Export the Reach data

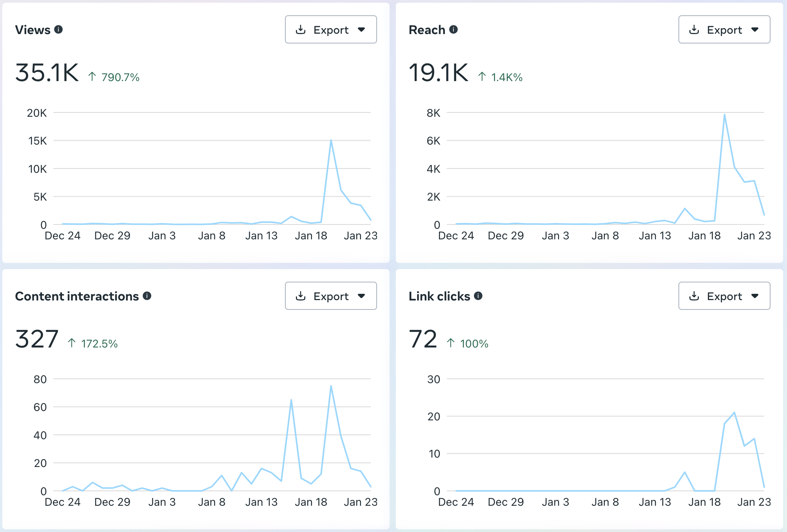[724, 29]
